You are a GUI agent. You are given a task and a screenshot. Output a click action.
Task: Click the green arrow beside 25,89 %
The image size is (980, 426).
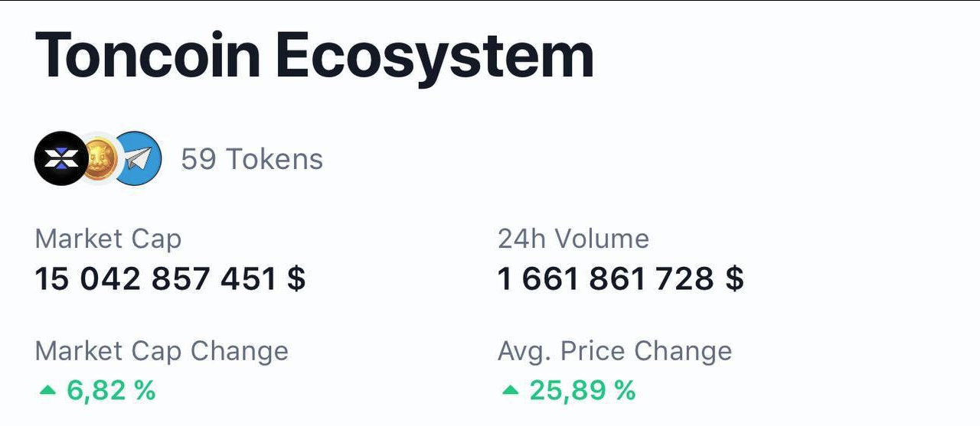pos(510,391)
